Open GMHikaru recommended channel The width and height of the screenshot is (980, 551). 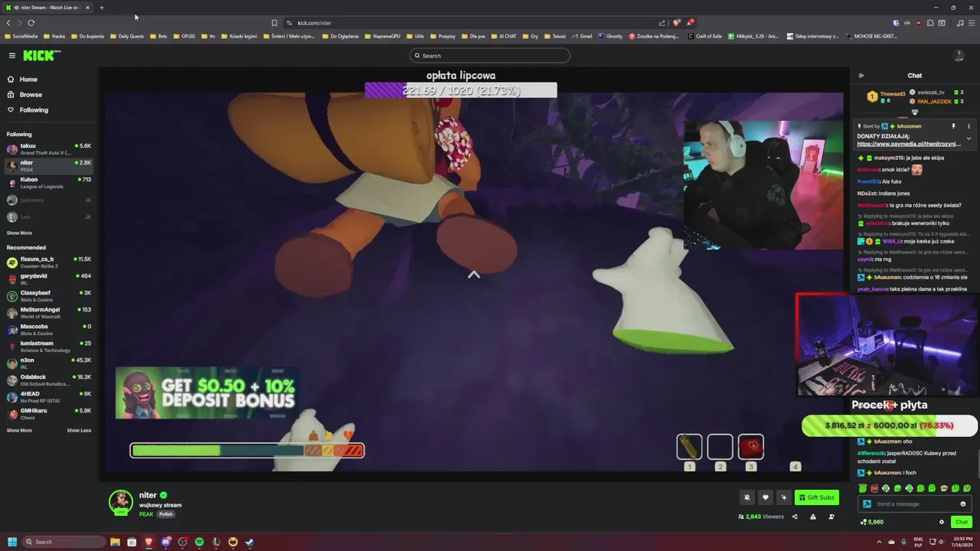click(x=49, y=413)
